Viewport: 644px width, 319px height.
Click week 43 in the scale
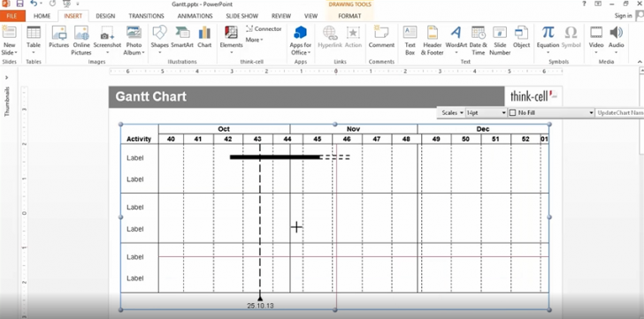(x=257, y=139)
